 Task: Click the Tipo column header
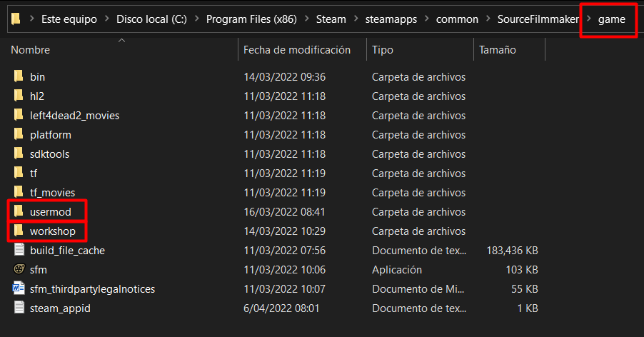[383, 50]
